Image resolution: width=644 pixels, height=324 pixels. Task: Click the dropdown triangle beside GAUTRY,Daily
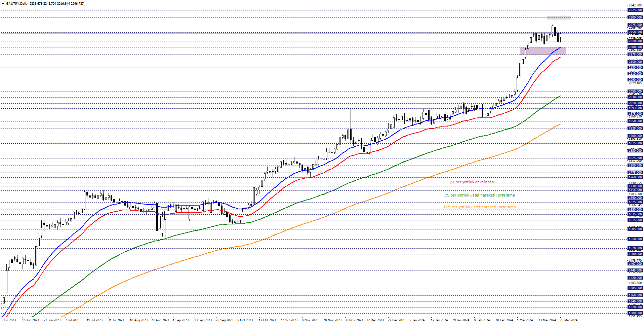3,4
